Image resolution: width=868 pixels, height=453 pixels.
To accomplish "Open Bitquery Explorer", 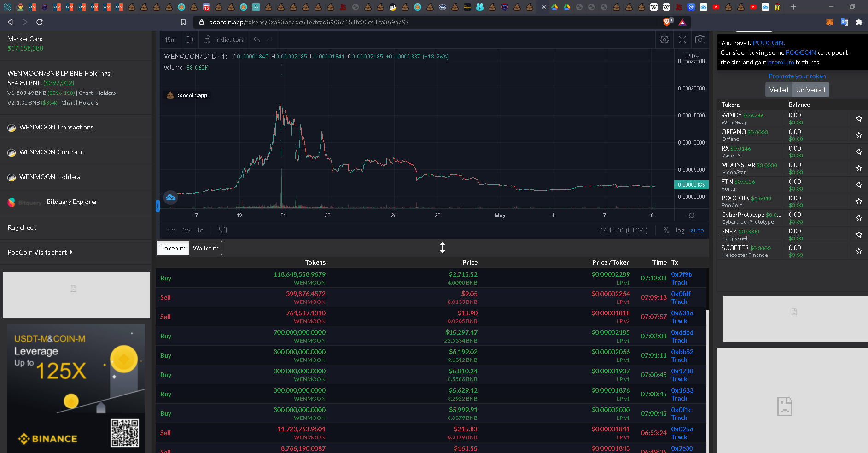I will [x=72, y=202].
